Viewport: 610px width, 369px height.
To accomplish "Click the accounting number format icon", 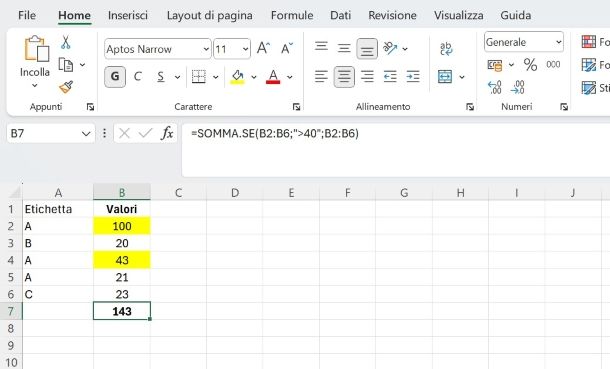I will point(494,65).
